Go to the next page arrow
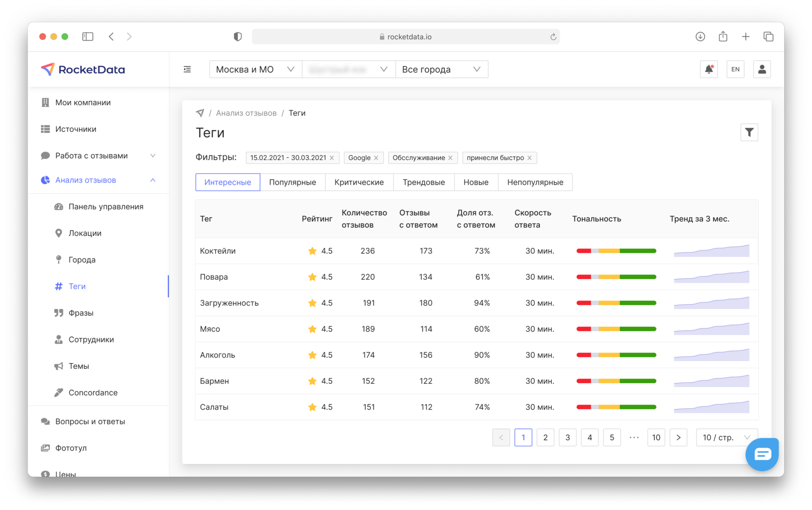812x510 pixels. [x=679, y=437]
